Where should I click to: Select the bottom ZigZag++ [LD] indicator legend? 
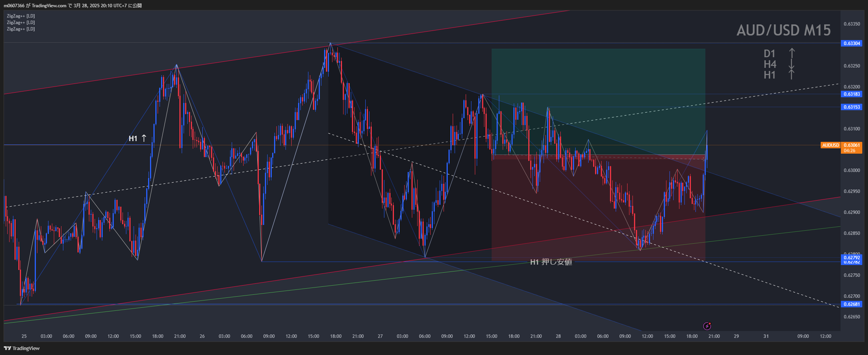click(21, 29)
